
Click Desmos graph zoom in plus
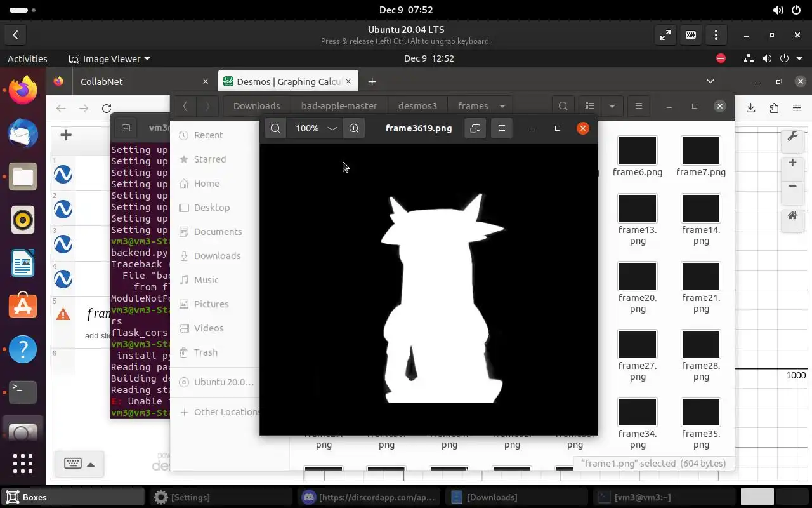(792, 163)
